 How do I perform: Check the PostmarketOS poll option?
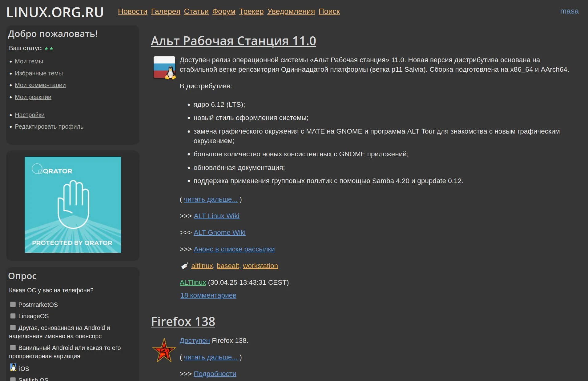point(13,304)
